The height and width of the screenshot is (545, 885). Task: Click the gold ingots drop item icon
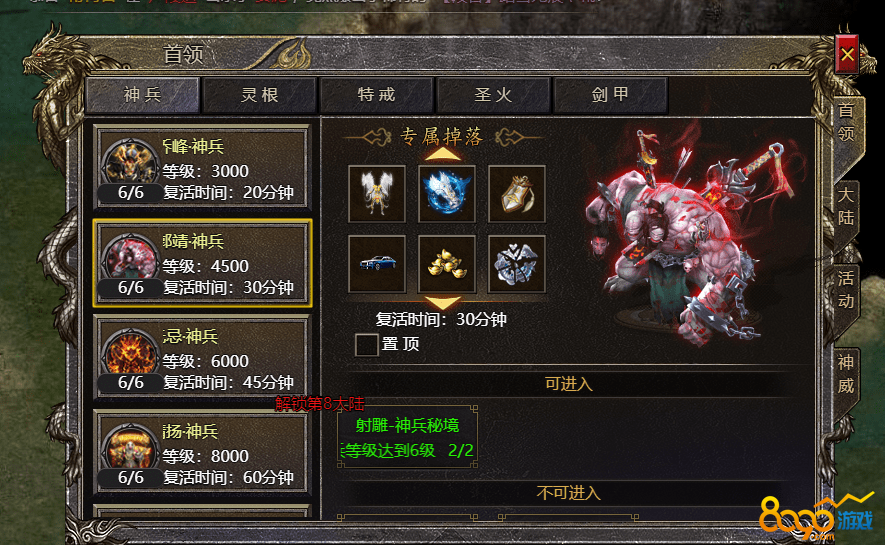coord(446,264)
